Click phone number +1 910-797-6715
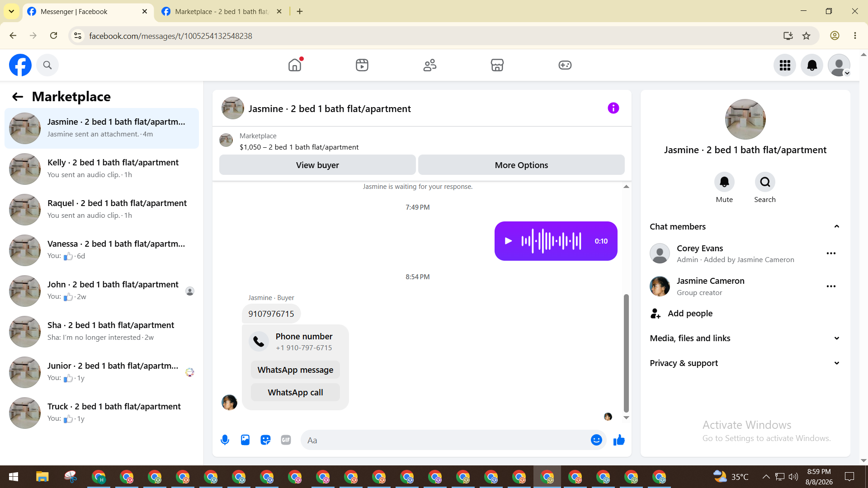 tap(304, 348)
